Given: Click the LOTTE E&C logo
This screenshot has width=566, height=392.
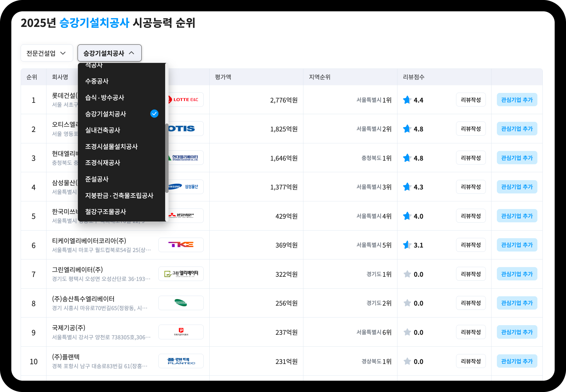Looking at the screenshot, I should pos(186,100).
